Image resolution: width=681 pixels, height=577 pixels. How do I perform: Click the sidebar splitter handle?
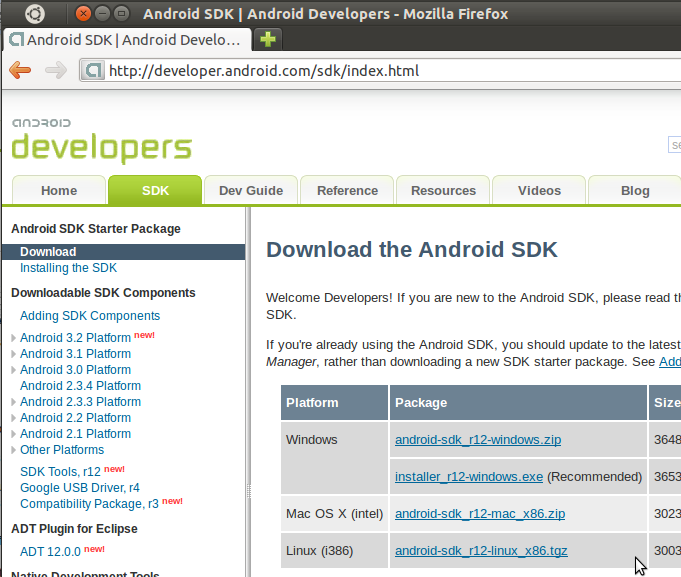248,491
